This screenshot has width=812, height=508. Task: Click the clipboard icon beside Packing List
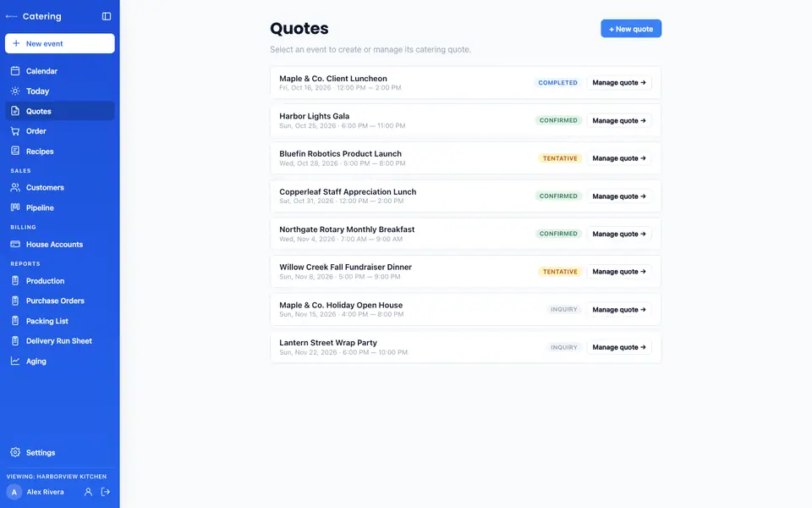coord(15,321)
